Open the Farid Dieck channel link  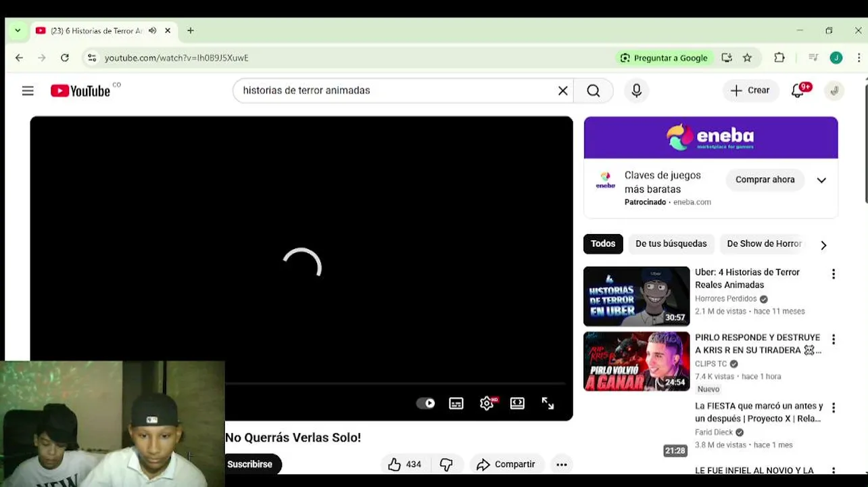(714, 432)
